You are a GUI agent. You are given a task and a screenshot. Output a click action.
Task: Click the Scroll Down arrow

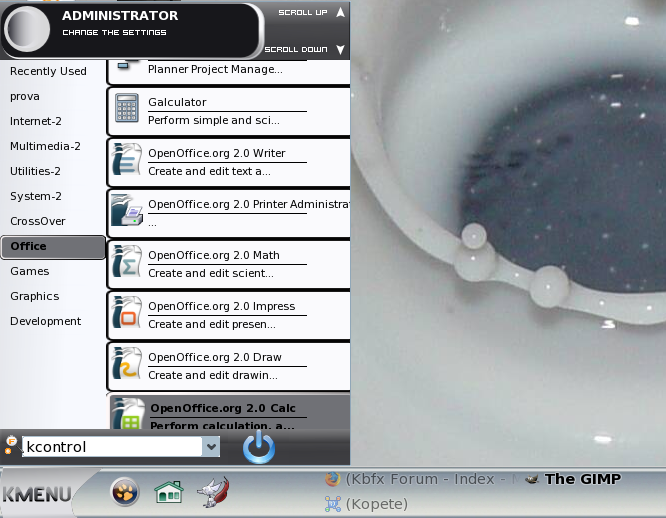340,50
